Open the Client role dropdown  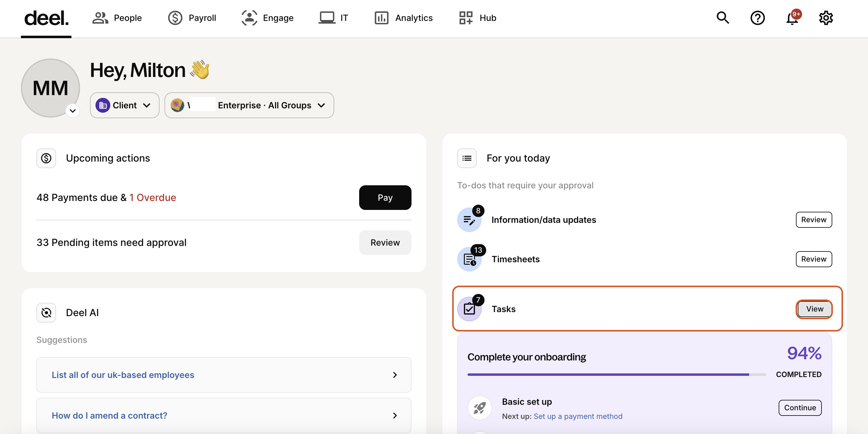pyautogui.click(x=125, y=105)
